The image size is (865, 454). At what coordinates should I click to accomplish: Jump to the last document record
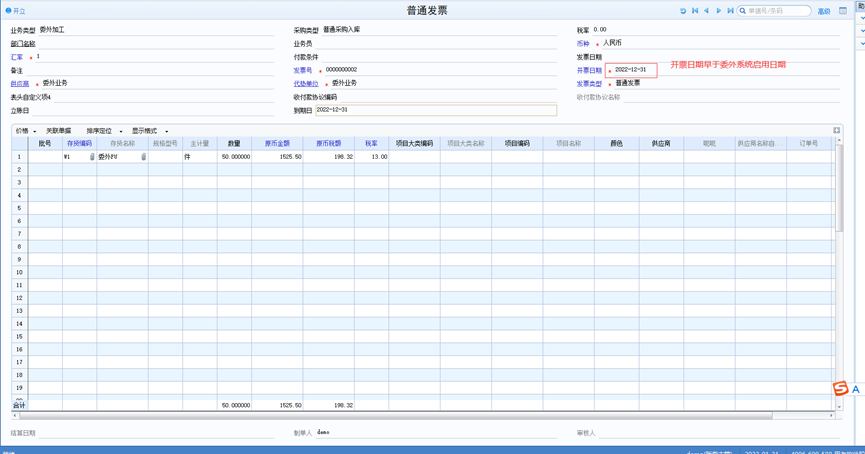(x=730, y=11)
